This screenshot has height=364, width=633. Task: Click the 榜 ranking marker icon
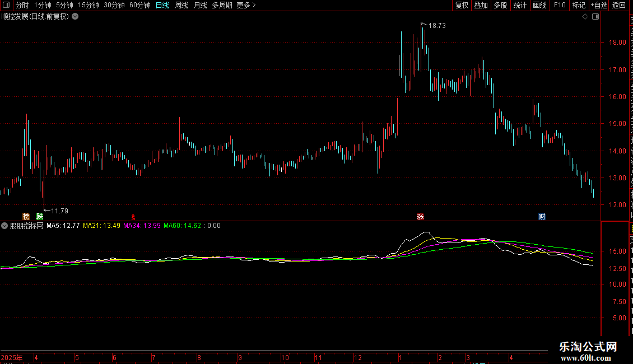coord(26,217)
